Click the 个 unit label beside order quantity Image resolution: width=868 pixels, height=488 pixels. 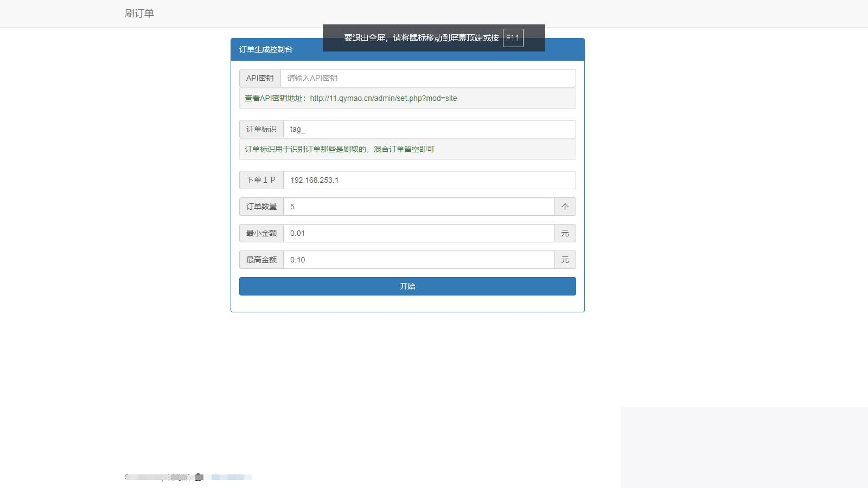click(x=565, y=206)
